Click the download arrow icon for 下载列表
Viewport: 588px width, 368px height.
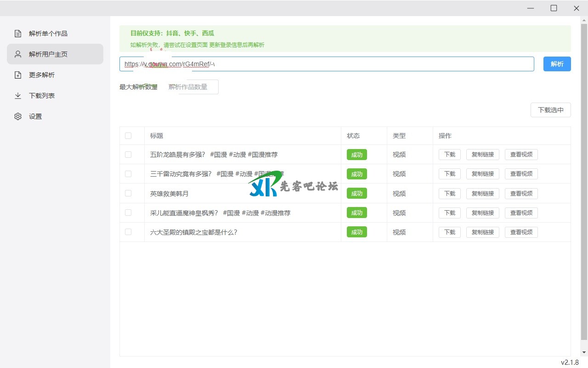point(18,96)
